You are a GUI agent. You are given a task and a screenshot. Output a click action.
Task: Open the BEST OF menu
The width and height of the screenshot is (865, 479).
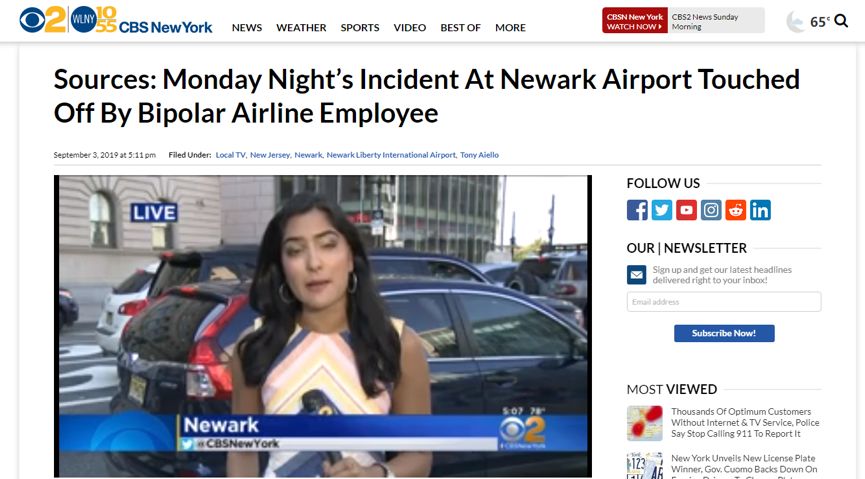coord(461,28)
